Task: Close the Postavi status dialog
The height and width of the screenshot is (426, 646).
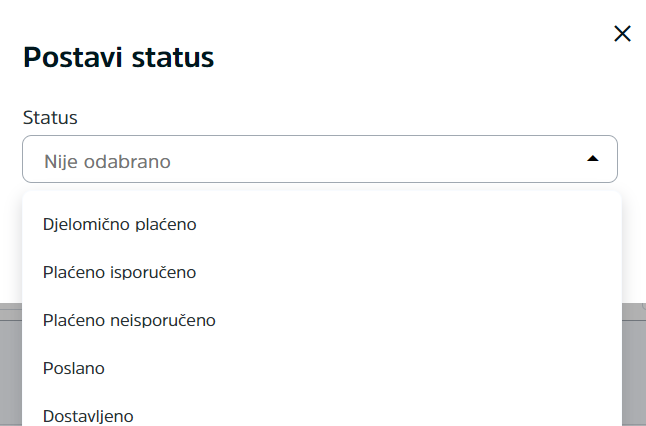Action: click(622, 34)
